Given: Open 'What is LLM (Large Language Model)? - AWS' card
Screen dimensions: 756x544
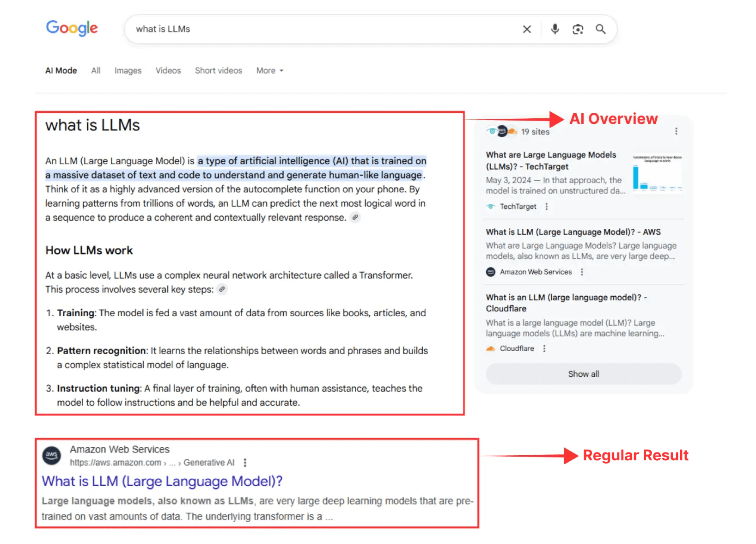Looking at the screenshot, I should (573, 232).
